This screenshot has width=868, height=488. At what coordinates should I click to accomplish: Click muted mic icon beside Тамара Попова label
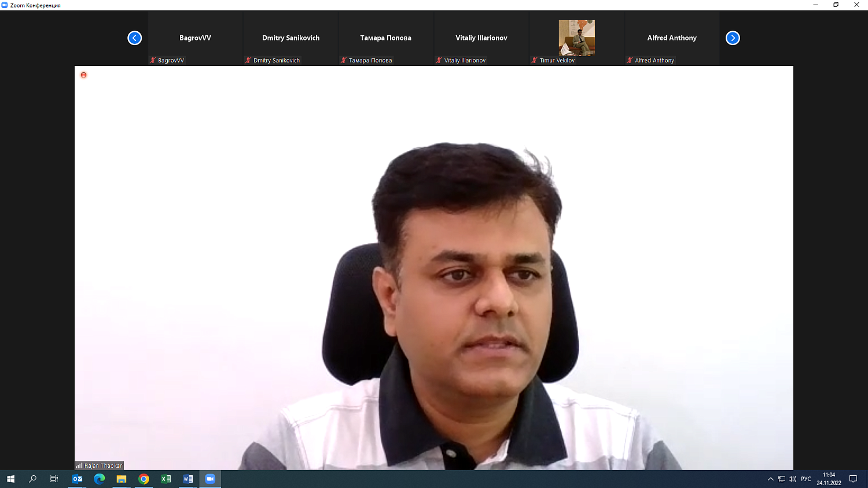pyautogui.click(x=344, y=60)
